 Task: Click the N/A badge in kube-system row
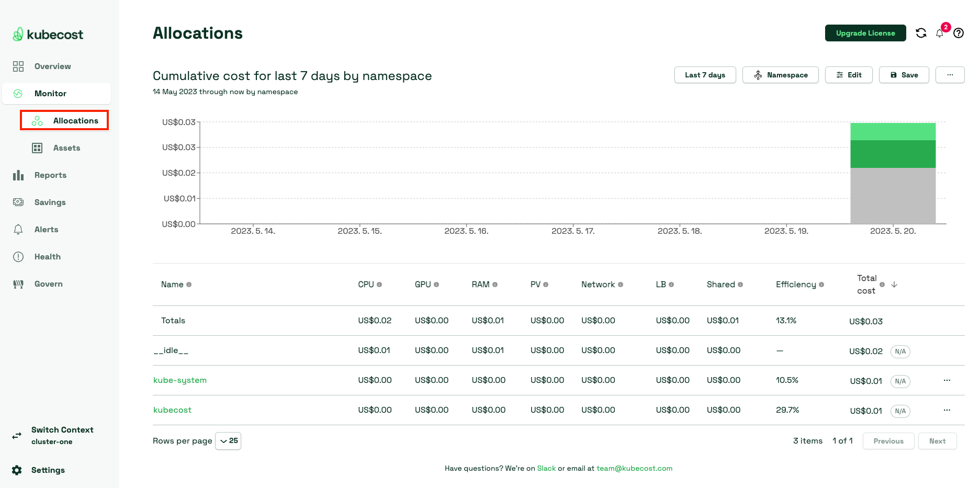pos(900,381)
